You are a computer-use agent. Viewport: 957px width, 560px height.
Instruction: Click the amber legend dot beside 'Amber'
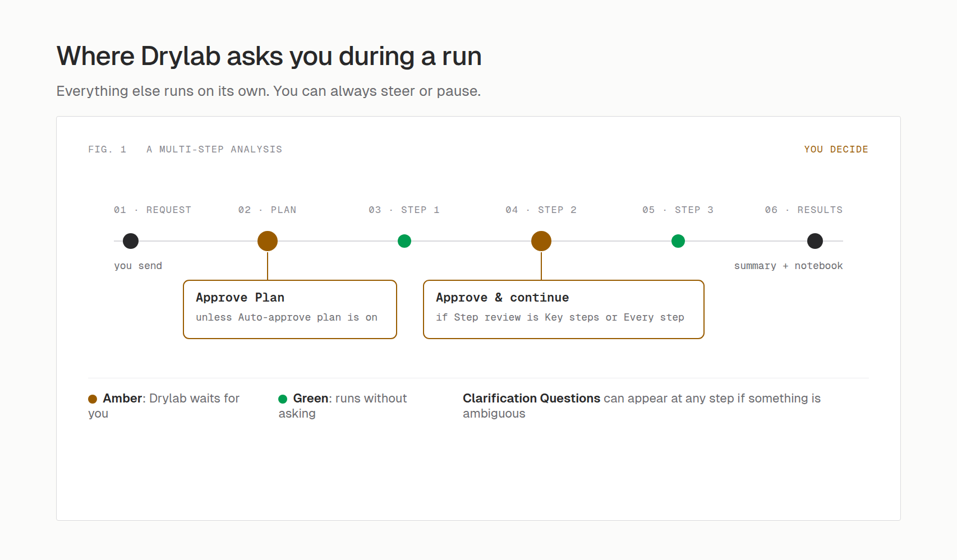93,399
